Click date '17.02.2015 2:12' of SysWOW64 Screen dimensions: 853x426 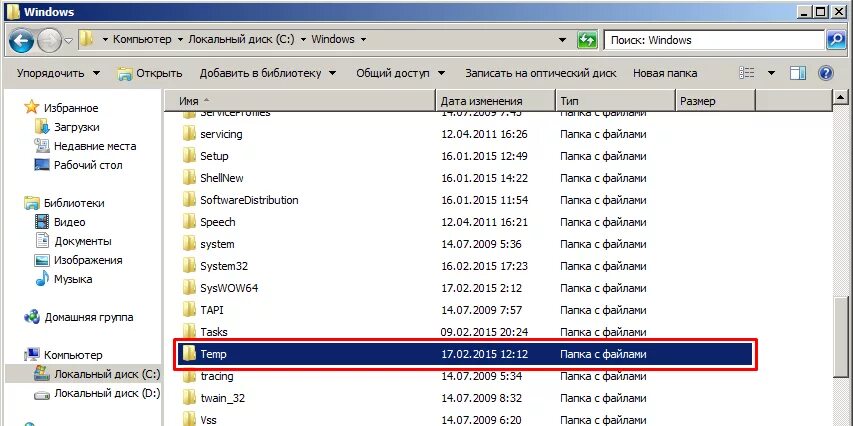(x=480, y=288)
